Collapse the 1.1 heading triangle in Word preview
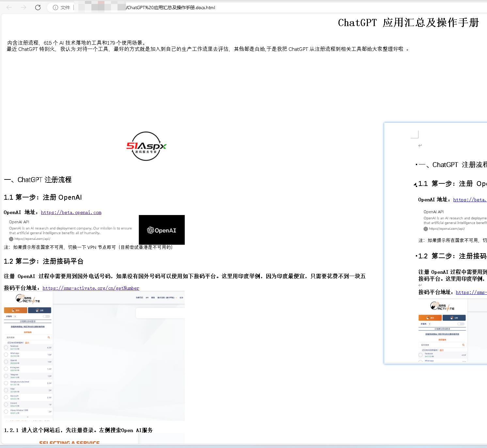487x448 pixels. [415, 184]
